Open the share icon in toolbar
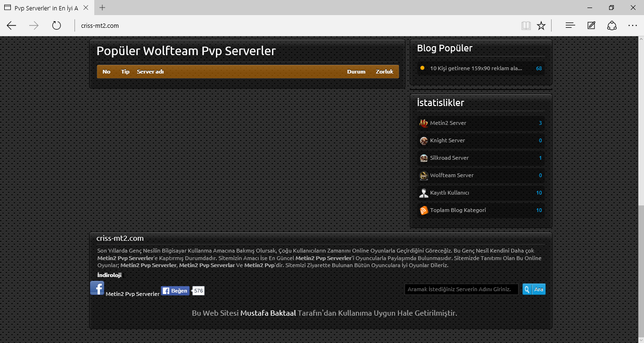The width and height of the screenshot is (644, 343). pyautogui.click(x=612, y=25)
